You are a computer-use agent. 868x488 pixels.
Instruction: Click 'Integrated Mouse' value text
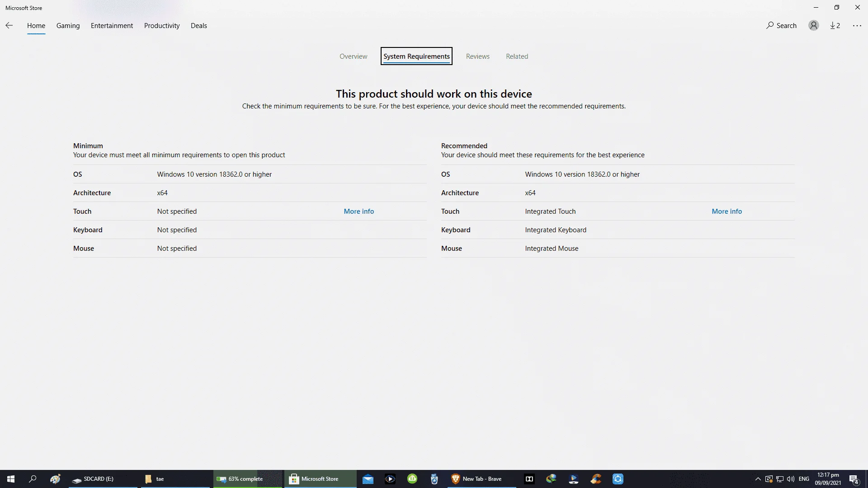(552, 249)
